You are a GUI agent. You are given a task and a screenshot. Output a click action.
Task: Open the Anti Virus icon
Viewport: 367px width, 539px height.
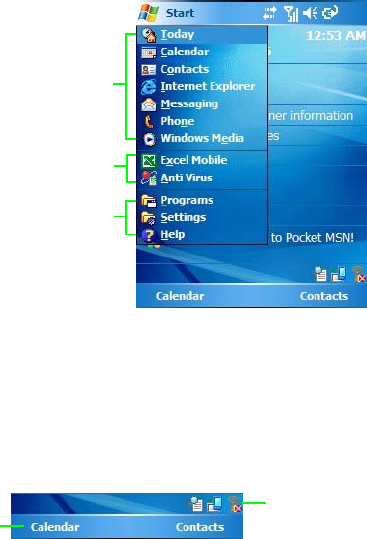149,178
